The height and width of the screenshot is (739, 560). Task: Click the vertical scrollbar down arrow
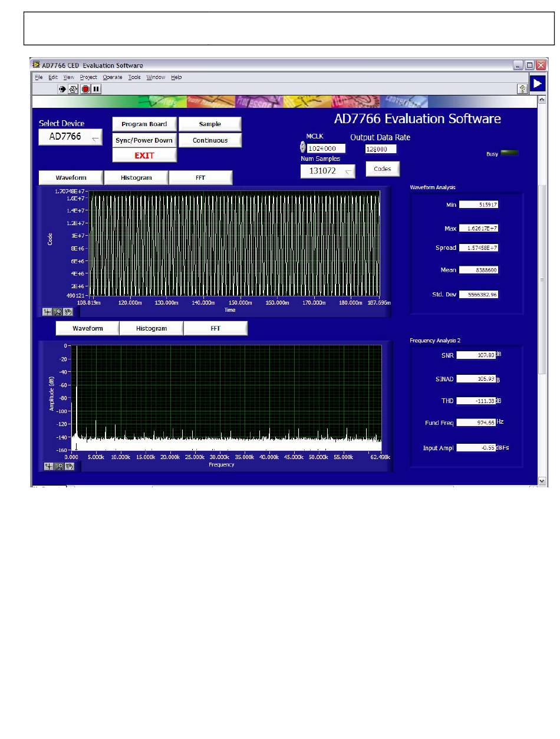tap(542, 481)
